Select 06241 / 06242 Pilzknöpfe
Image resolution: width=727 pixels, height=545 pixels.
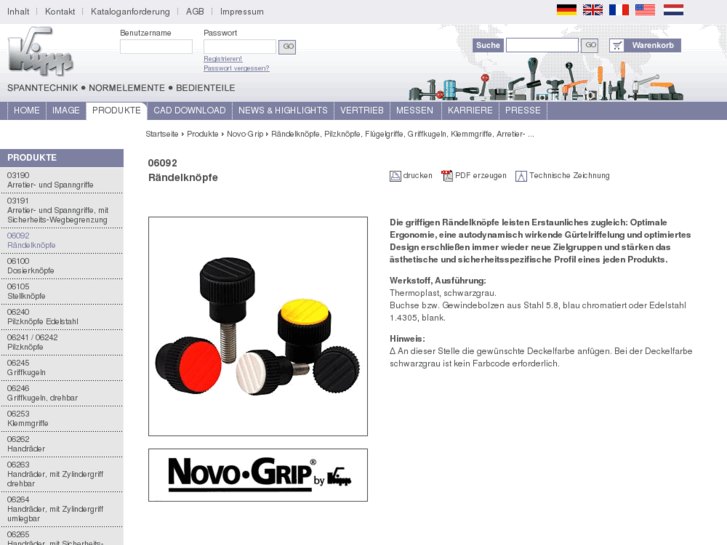click(62, 342)
